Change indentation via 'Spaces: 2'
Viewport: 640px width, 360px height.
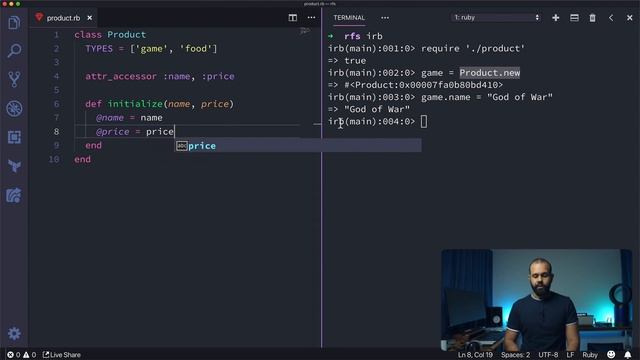515,355
